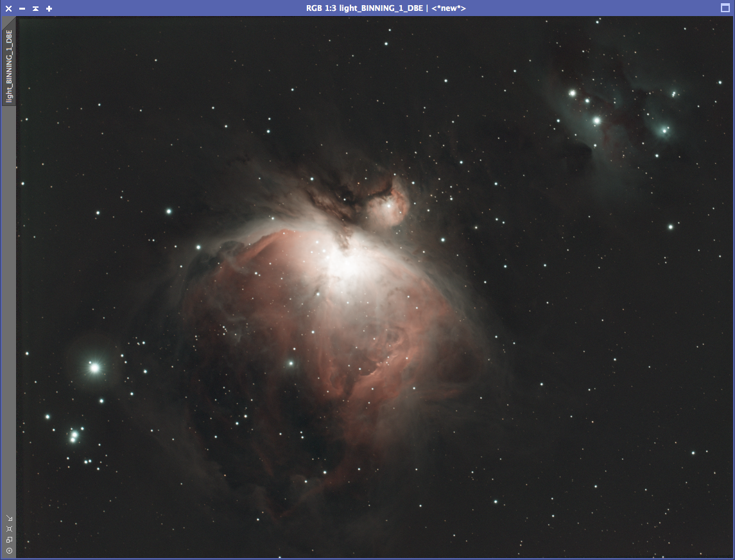Click the zoom-to-fit icon with corner lines

point(9,529)
